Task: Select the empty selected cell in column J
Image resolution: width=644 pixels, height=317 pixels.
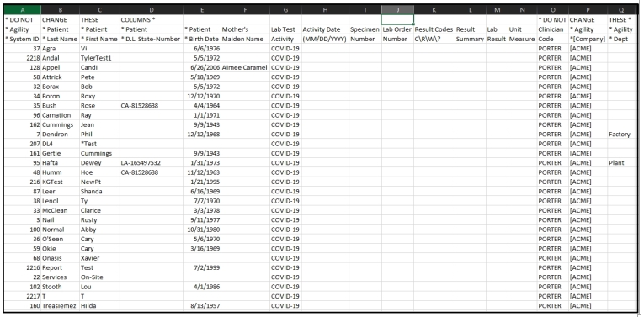Action: (397, 19)
